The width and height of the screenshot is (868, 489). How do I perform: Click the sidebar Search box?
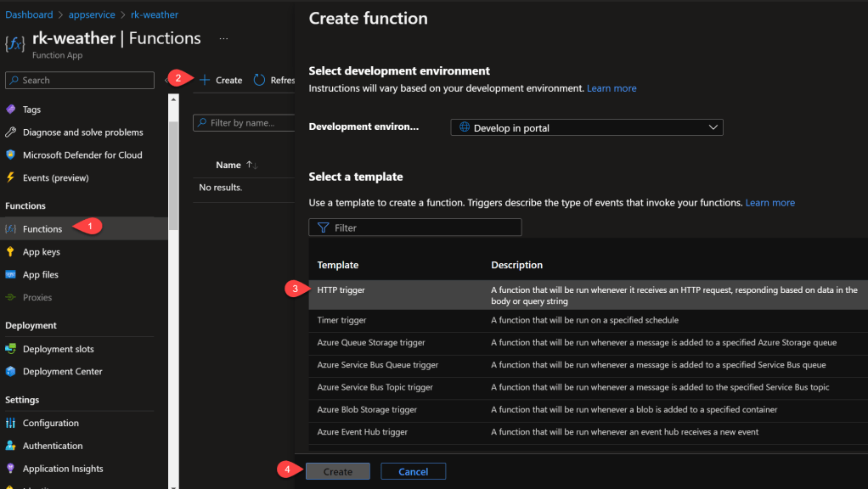pyautogui.click(x=80, y=81)
